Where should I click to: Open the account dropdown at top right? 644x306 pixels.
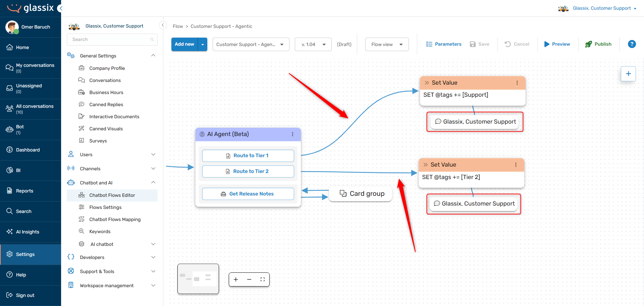pyautogui.click(x=635, y=8)
